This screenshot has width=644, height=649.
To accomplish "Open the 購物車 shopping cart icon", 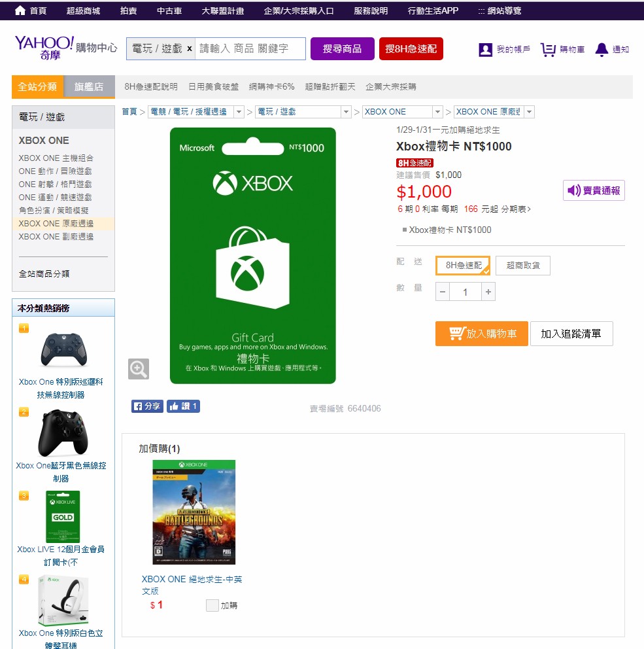I will coord(548,48).
